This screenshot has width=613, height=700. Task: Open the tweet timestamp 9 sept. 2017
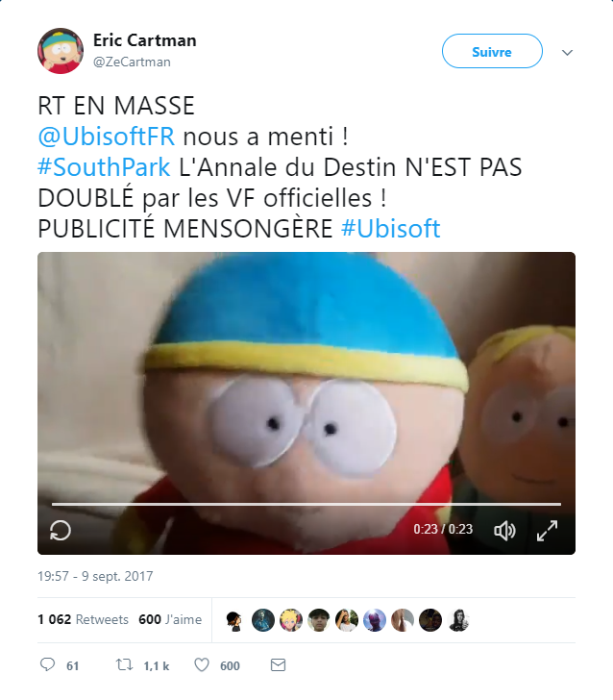click(95, 576)
